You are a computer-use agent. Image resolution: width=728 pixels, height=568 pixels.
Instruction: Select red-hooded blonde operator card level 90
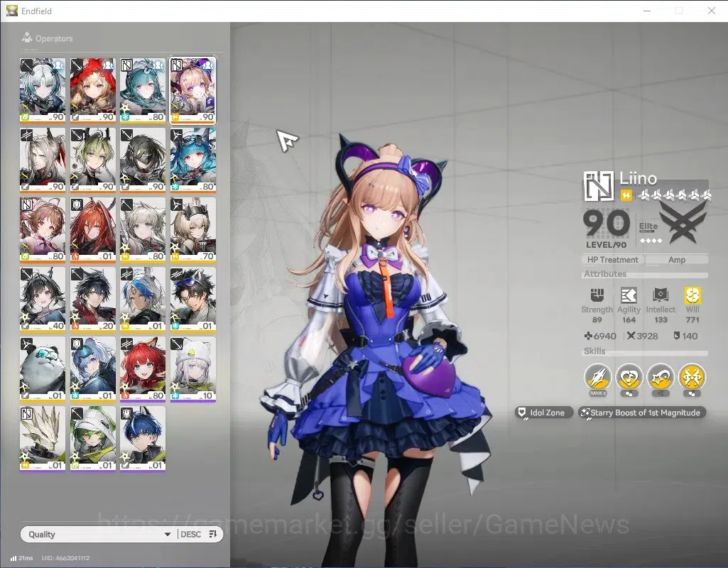click(x=93, y=90)
